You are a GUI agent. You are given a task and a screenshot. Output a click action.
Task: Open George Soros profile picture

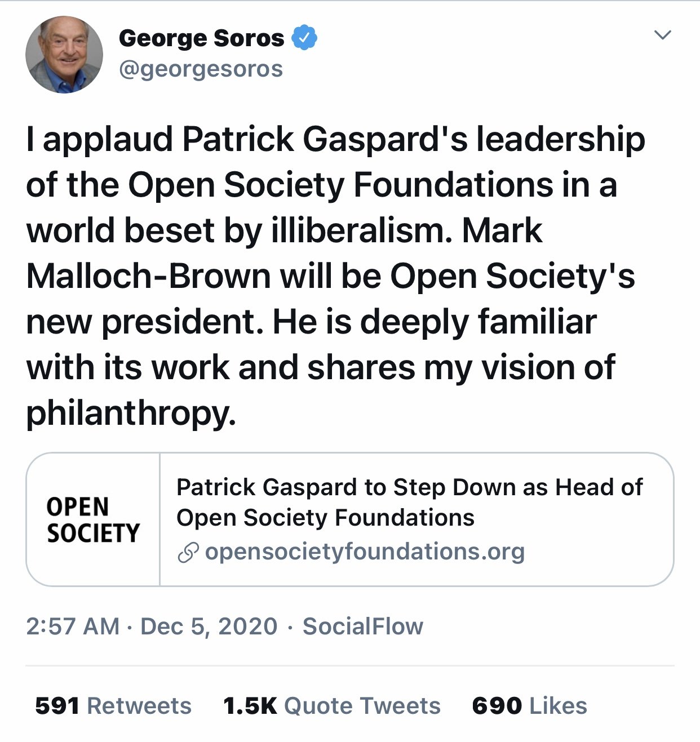[x=64, y=55]
